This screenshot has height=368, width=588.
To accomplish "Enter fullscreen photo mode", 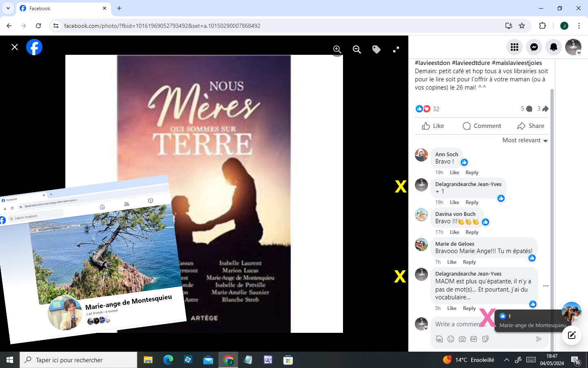I will tap(396, 49).
